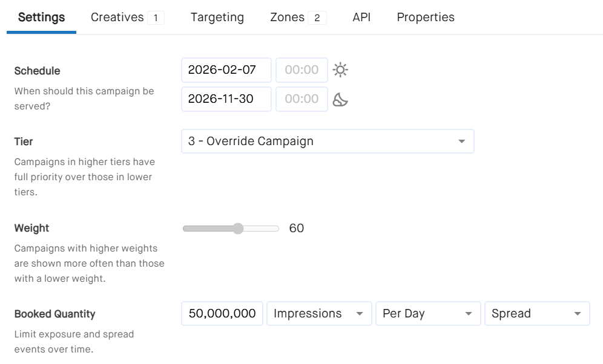The height and width of the screenshot is (364, 603).
Task: Open the Properties tab
Action: click(426, 18)
